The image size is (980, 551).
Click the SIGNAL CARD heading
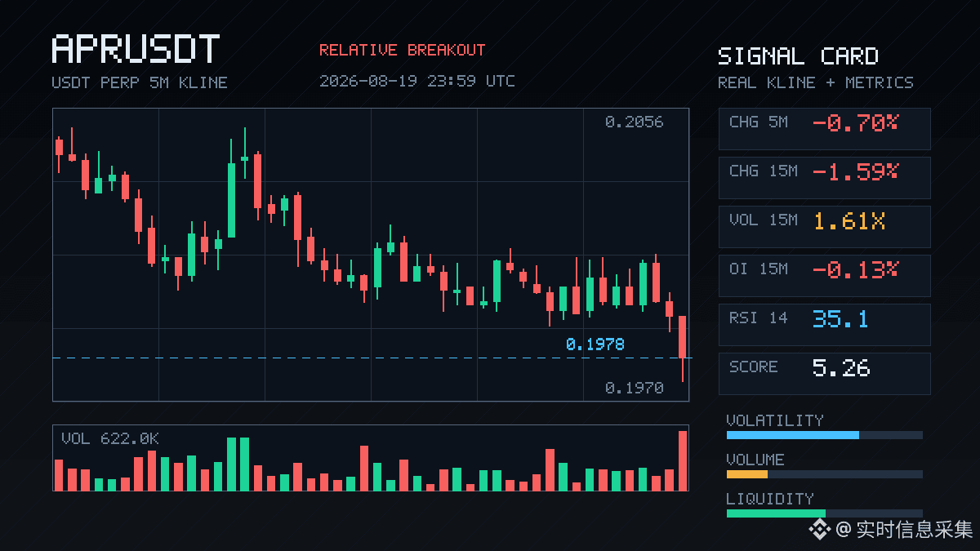pos(798,56)
